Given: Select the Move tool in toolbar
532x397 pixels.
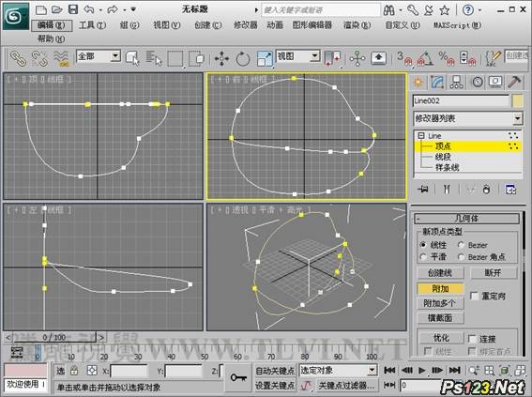Looking at the screenshot, I should click(x=221, y=58).
